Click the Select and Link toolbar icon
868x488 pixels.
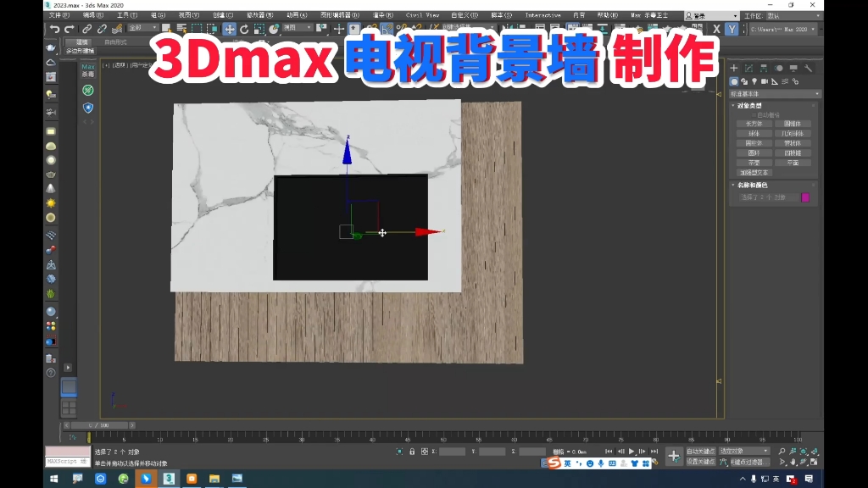[x=86, y=30]
